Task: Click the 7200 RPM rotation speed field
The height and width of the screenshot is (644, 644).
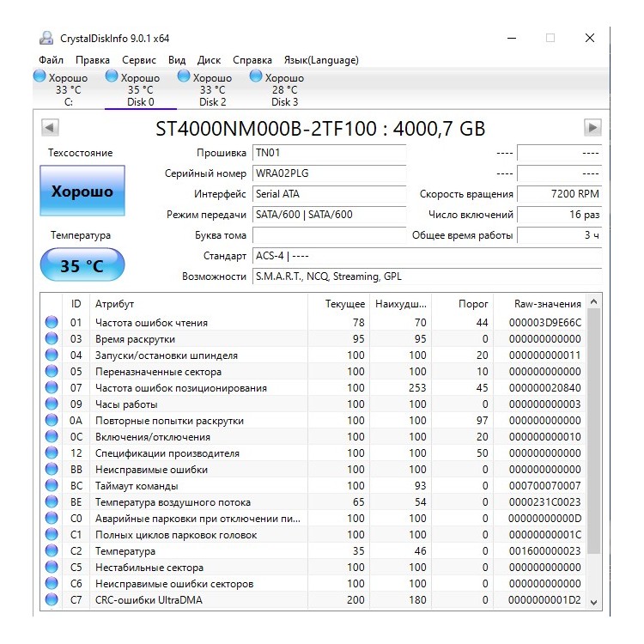Action: click(559, 194)
